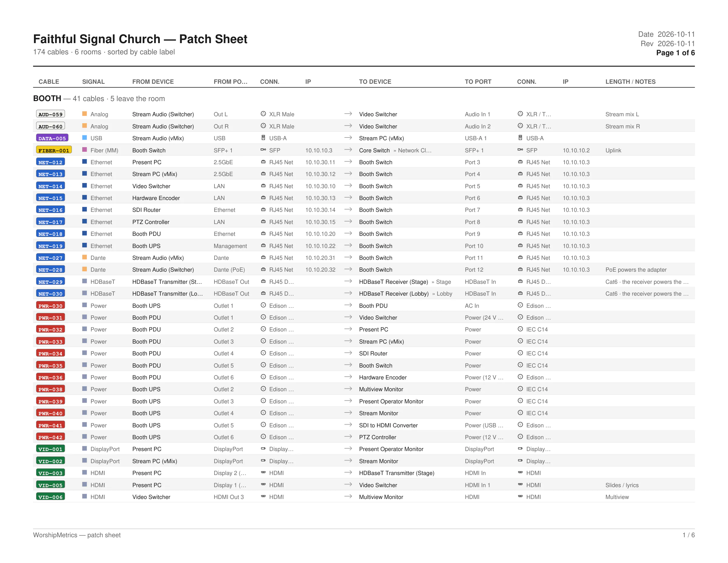Click the PoE powers the adapter note
This screenshot has width=728, height=563.
pos(636,270)
